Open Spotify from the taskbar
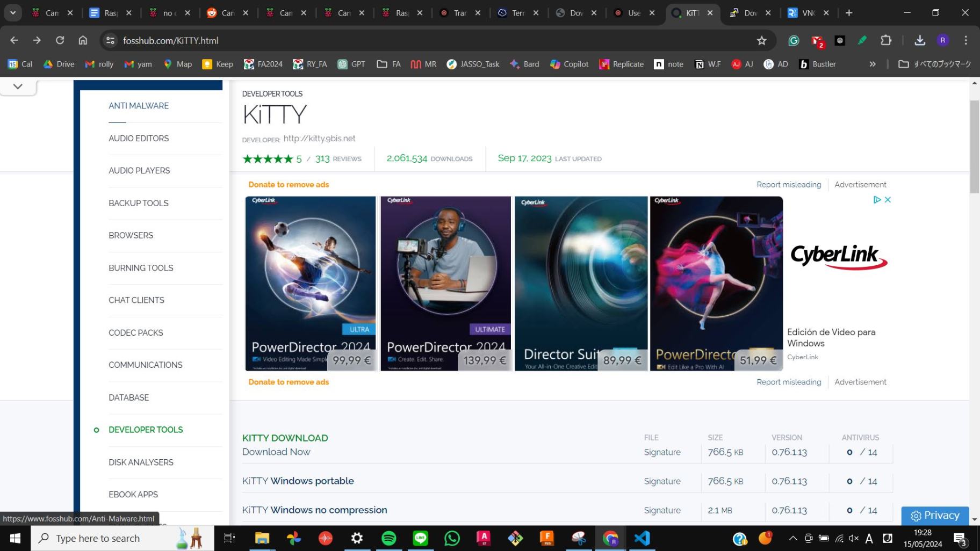This screenshot has height=551, width=980. click(x=389, y=538)
